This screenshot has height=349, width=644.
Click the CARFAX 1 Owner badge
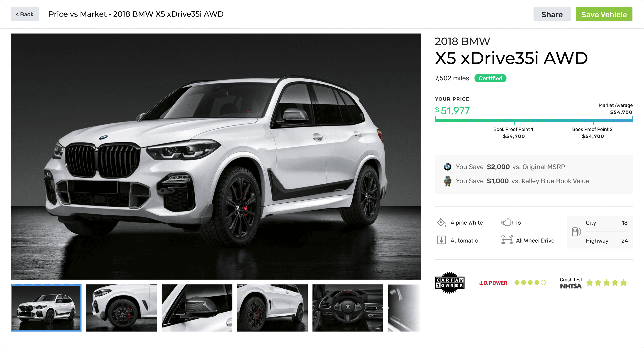tap(449, 283)
